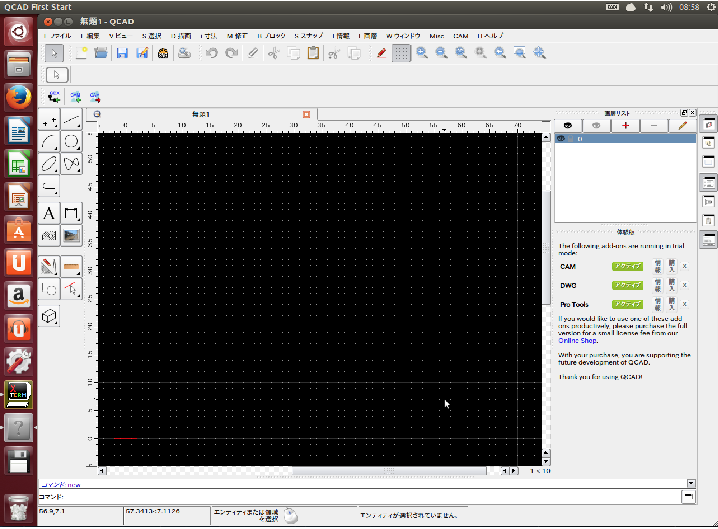
Task: Open the 編集 (Edit) menu
Action: tap(90, 36)
